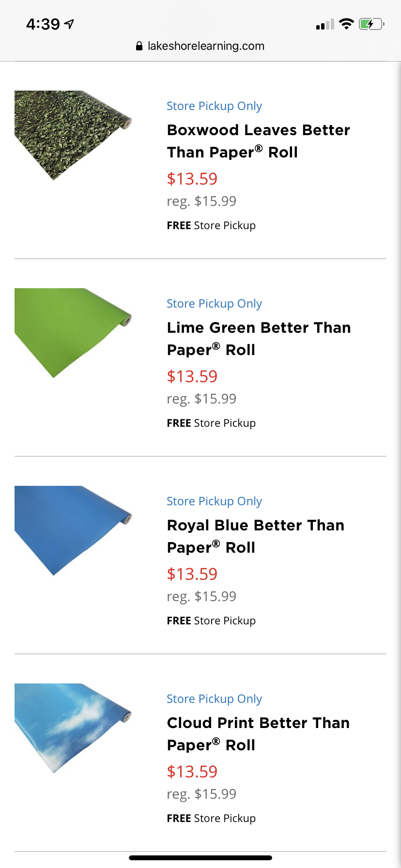Tap Store Pickup Only above Cloud Print
Viewport: 401px width, 868px height.
[x=214, y=699]
